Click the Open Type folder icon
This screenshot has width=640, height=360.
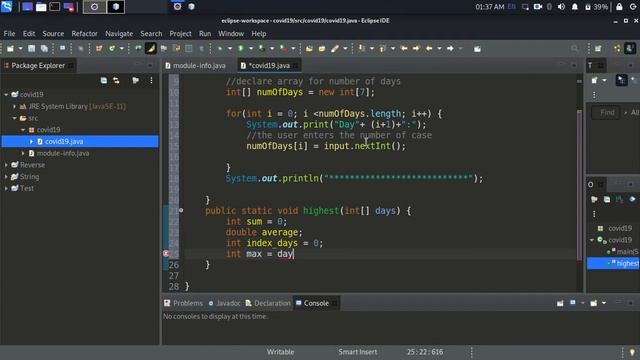[309, 49]
